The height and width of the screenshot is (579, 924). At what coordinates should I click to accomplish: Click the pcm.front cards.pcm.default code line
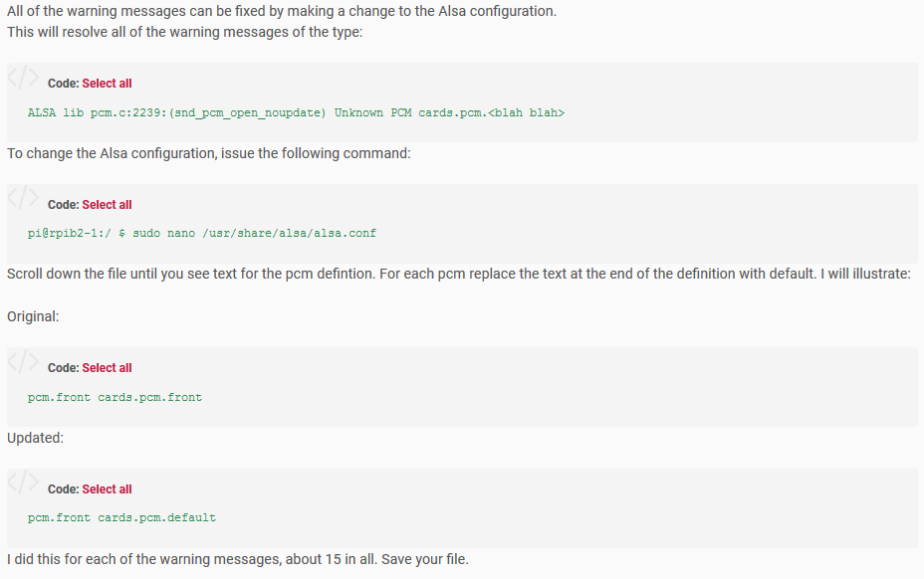[x=122, y=516]
